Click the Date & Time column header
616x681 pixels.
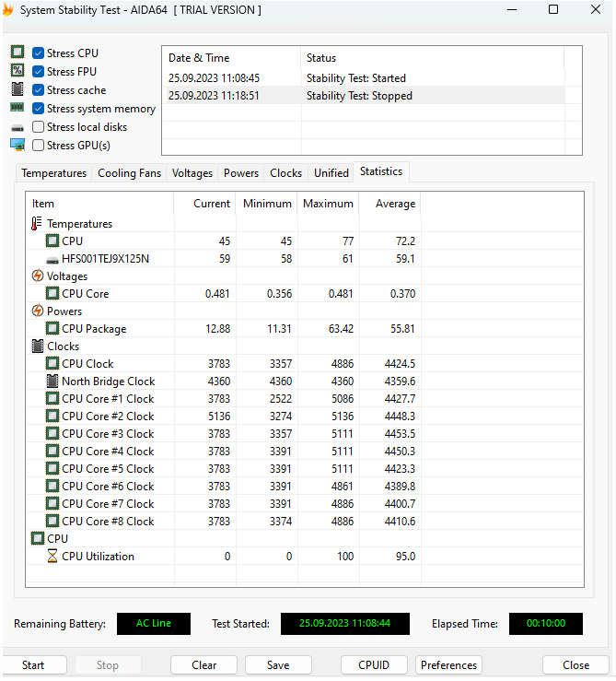[231, 58]
